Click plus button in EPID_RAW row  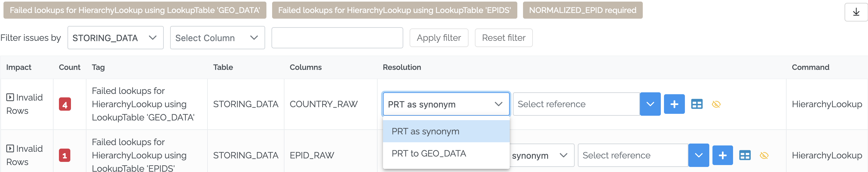(722, 155)
